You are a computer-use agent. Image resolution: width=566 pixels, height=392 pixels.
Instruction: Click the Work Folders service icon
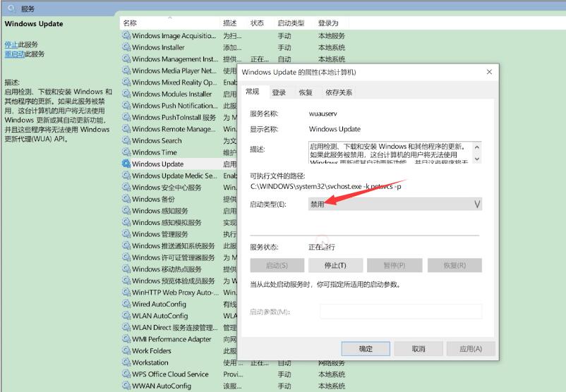tap(126, 351)
